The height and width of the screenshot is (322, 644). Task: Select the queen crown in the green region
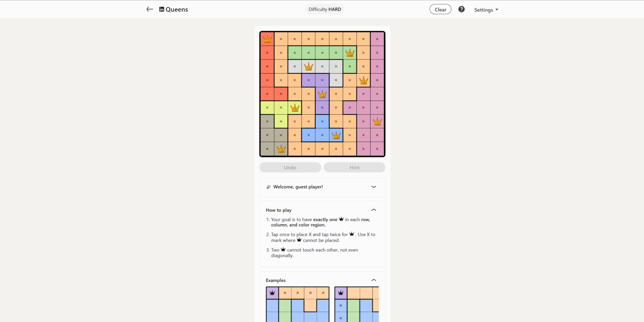[350, 52]
